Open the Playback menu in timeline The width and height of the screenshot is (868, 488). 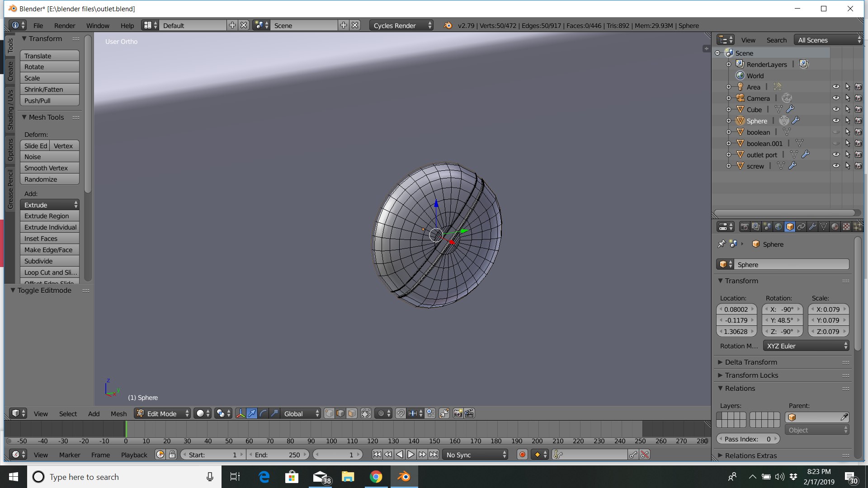tap(134, 455)
